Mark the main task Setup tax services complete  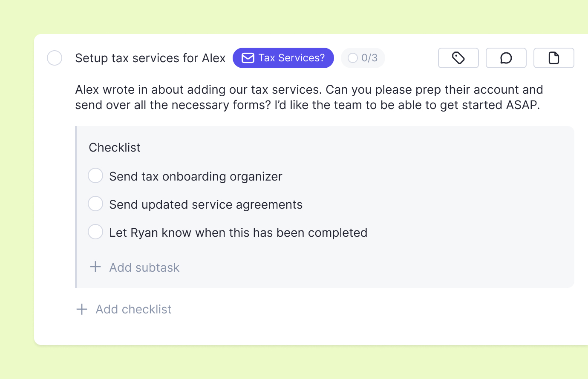pyautogui.click(x=55, y=58)
